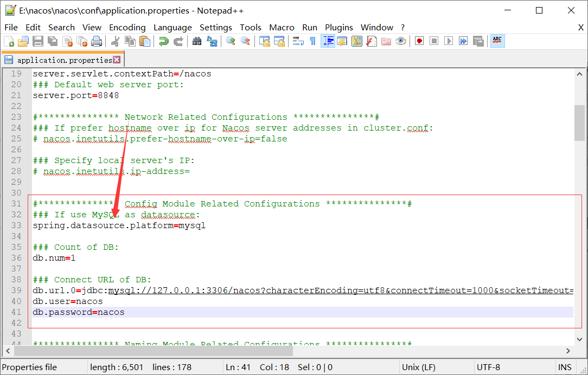Open the Function List icon
The height and width of the screenshot is (375, 588).
click(x=371, y=41)
